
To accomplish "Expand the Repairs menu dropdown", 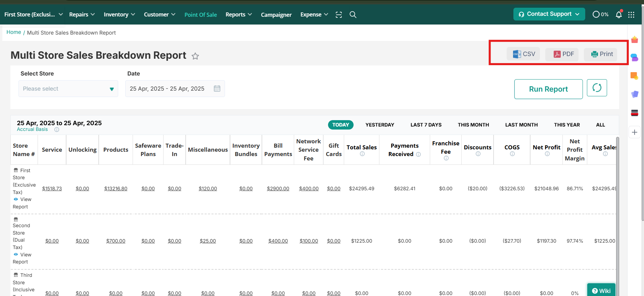I will coord(82,15).
